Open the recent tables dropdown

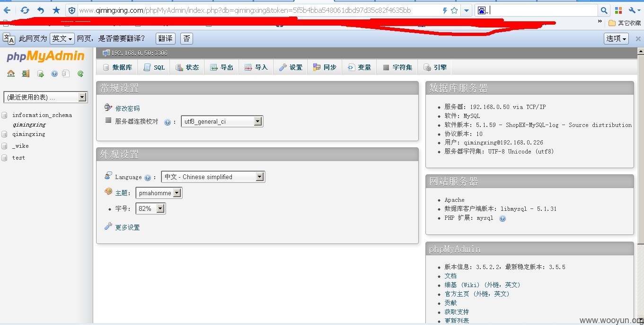45,97
